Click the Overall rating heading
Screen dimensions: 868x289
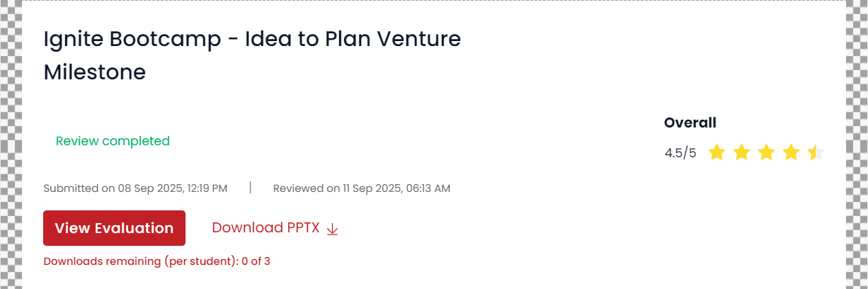point(690,123)
